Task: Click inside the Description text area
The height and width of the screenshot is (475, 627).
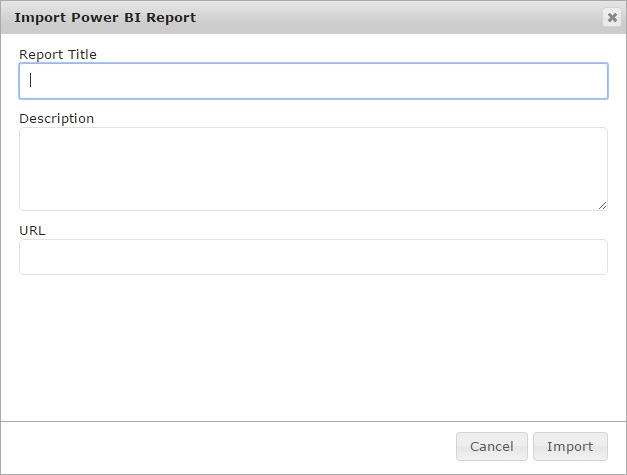Action: (x=313, y=168)
